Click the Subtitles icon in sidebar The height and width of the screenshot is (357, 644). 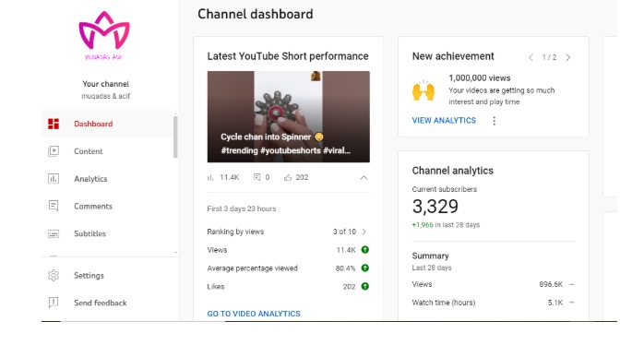54,233
